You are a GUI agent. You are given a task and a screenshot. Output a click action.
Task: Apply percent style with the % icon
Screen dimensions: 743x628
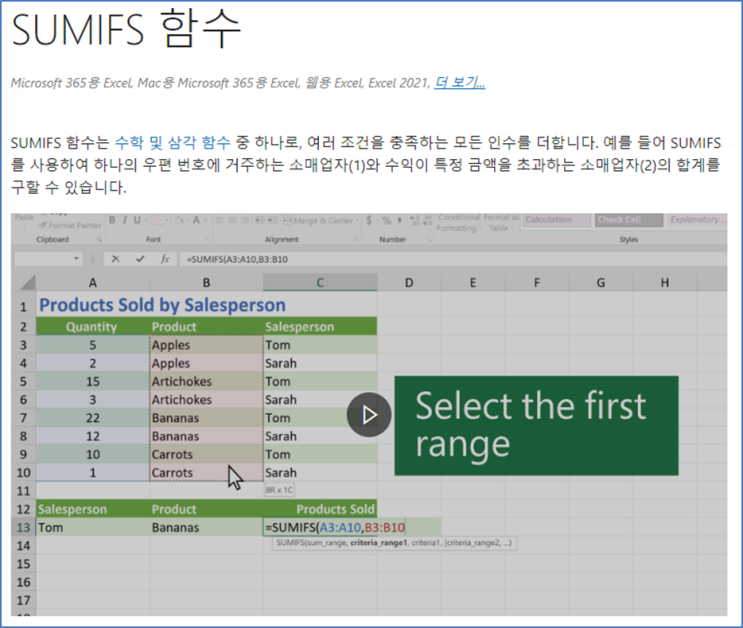pos(387,220)
